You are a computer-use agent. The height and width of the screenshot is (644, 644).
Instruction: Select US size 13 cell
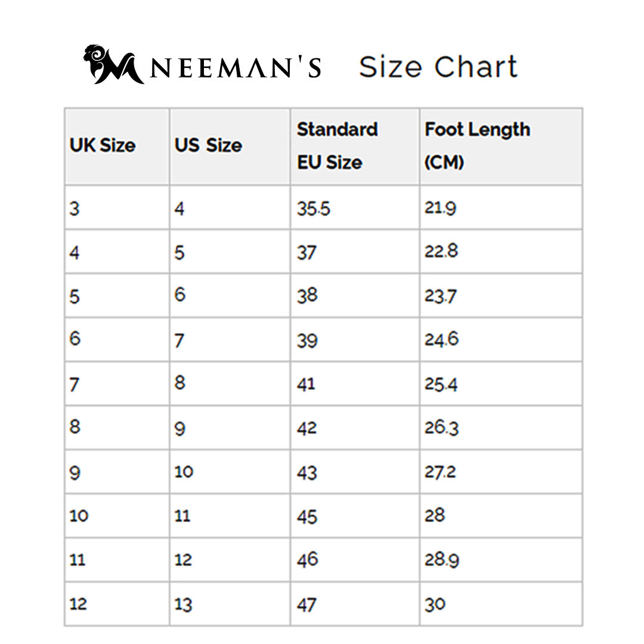pos(184,604)
